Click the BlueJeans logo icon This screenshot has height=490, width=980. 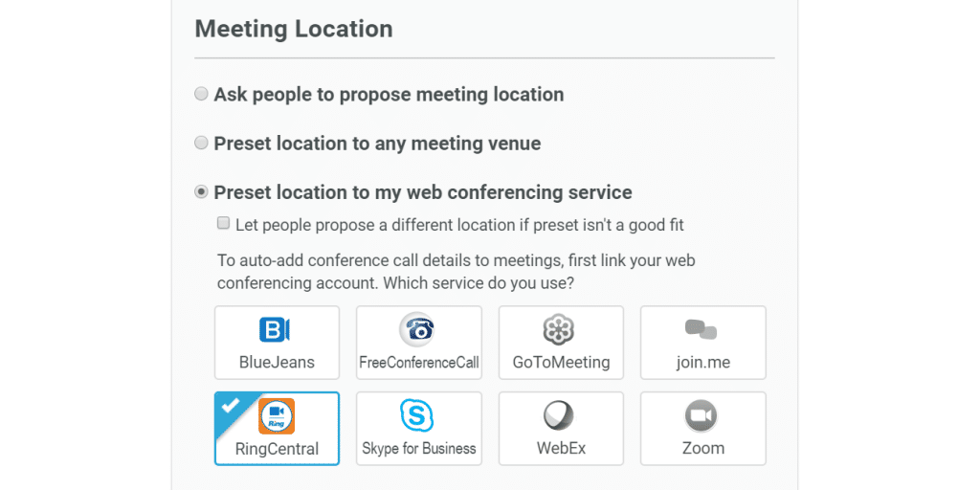pos(276,330)
